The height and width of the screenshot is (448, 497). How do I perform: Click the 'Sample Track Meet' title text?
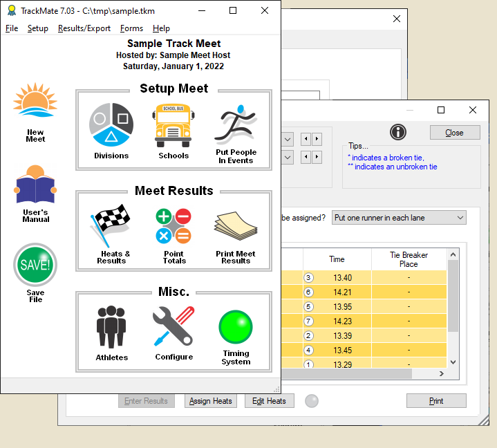pyautogui.click(x=174, y=44)
